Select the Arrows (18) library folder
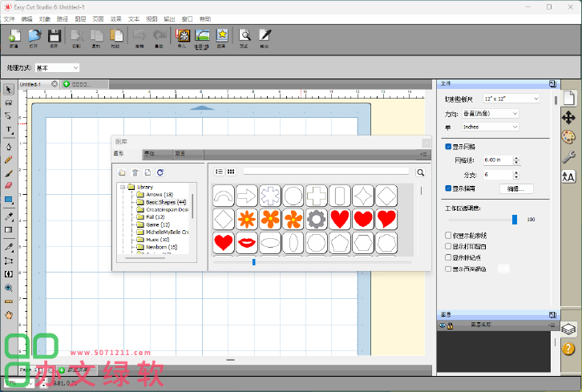Image resolution: width=582 pixels, height=392 pixels. click(160, 195)
